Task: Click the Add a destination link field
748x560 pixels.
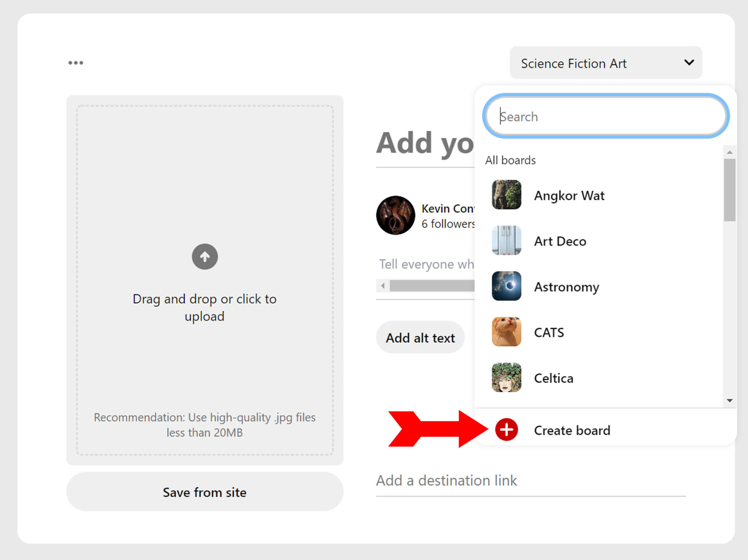Action: pyautogui.click(x=530, y=481)
